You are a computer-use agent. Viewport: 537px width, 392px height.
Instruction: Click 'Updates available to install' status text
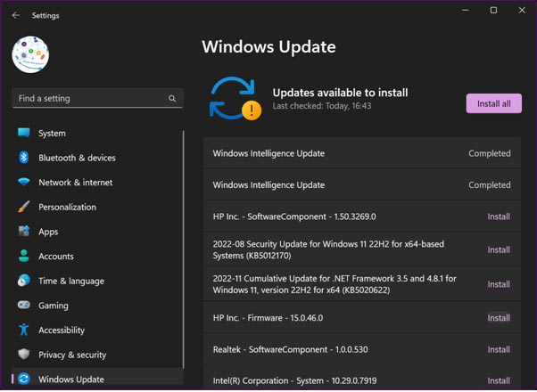(340, 93)
